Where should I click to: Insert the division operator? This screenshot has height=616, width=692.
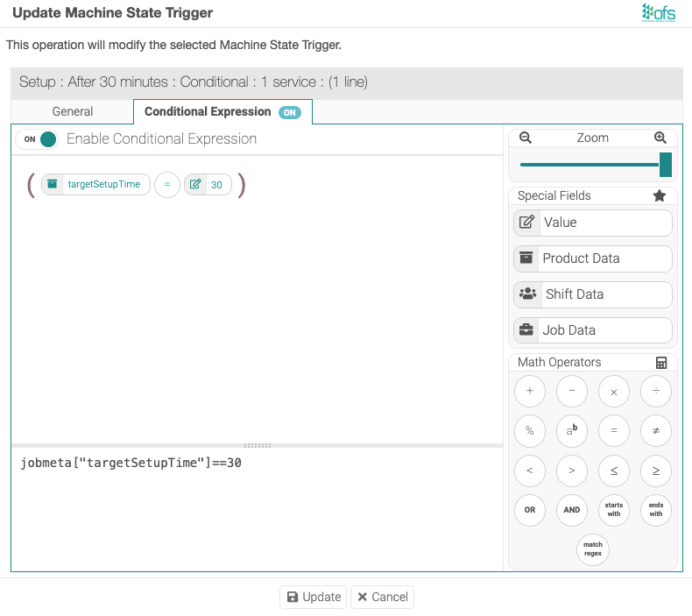pyautogui.click(x=656, y=392)
